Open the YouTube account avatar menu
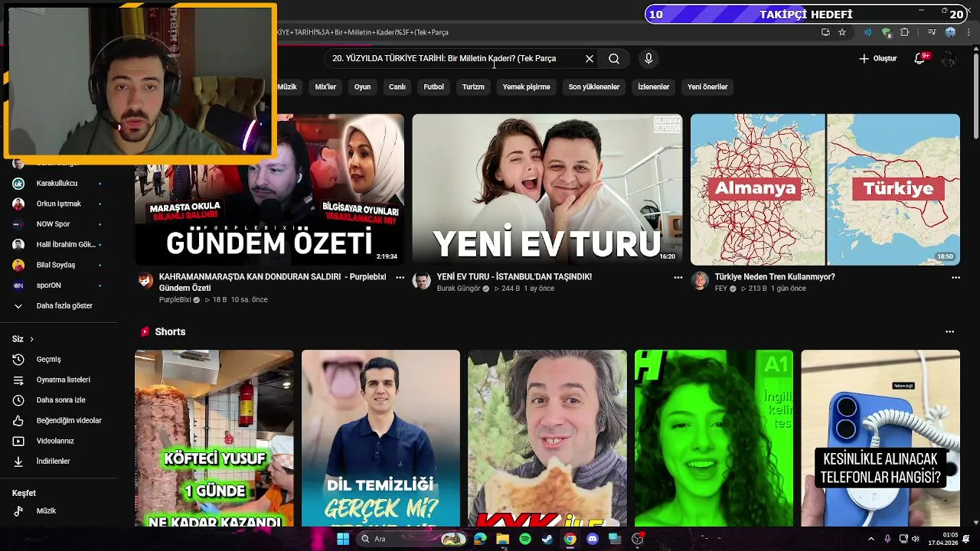 pos(949,59)
